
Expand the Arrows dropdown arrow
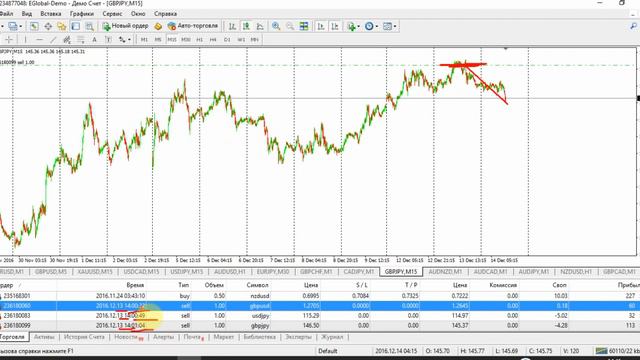[x=129, y=40]
